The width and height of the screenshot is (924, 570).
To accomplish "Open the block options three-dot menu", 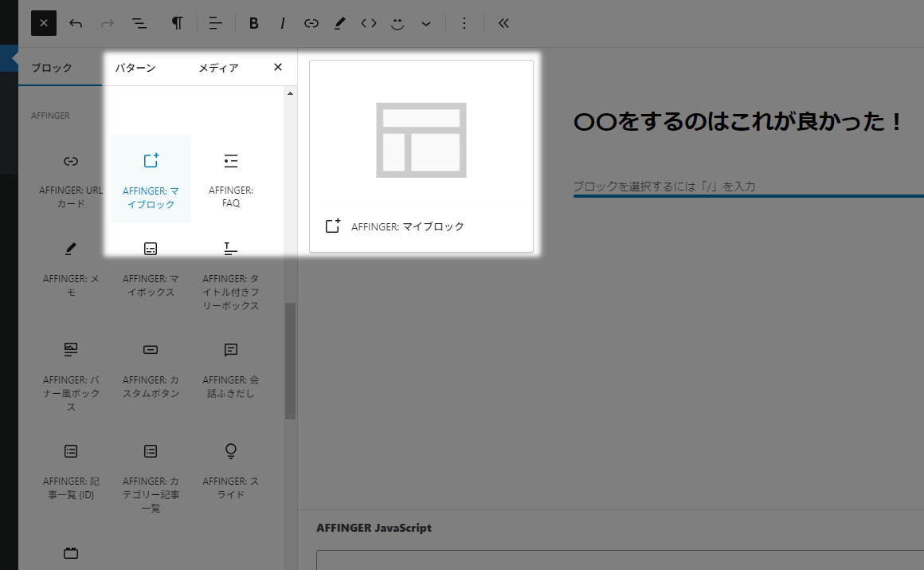I will [x=464, y=23].
